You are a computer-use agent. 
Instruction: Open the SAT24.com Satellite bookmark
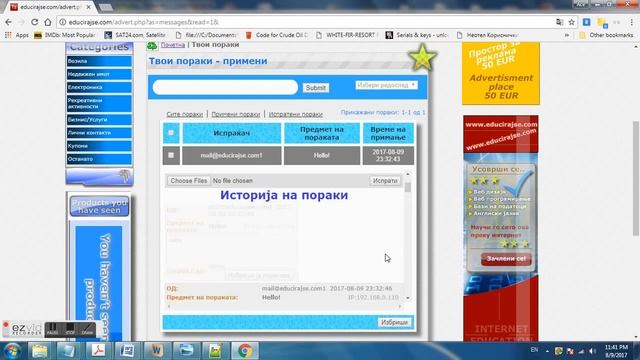135,35
